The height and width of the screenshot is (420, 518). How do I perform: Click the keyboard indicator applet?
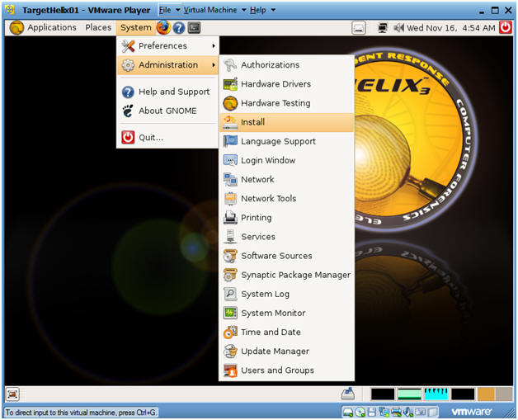click(x=359, y=28)
